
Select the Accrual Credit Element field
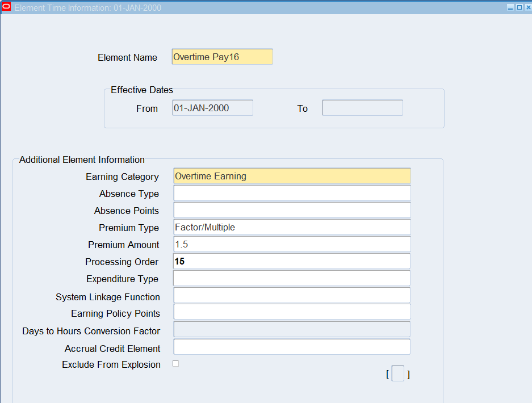(x=292, y=347)
